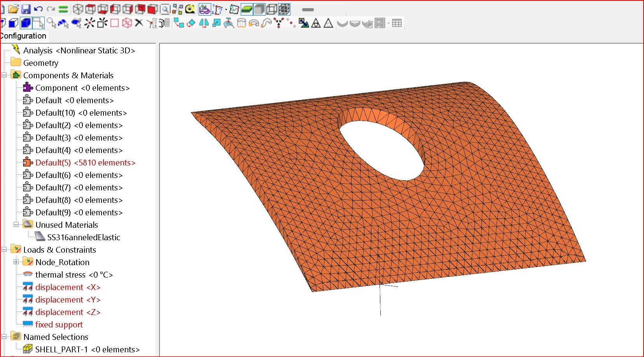644x357 pixels.
Task: Click the magnifier zoom-to-fit icon
Action: (165, 9)
